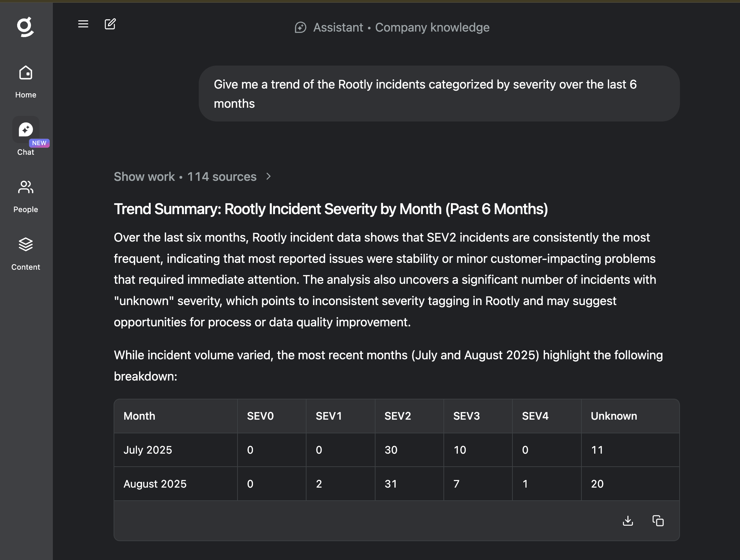The width and height of the screenshot is (740, 560).
Task: Click the Glean logo icon
Action: (x=25, y=27)
